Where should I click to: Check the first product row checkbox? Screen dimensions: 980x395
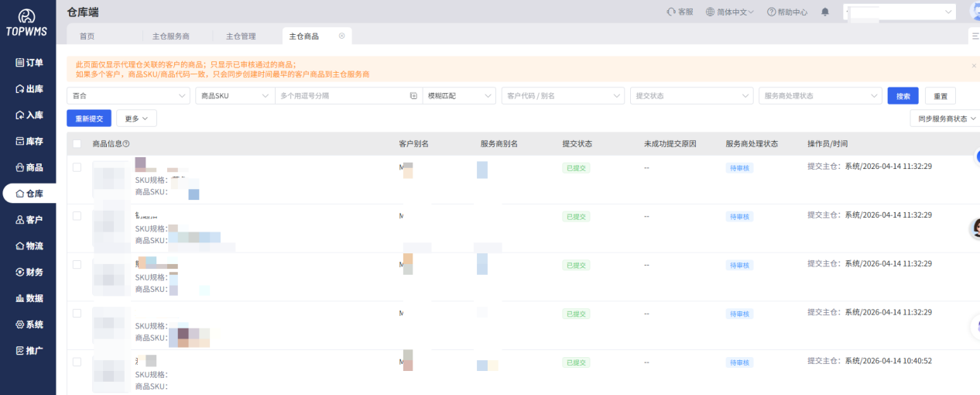(x=77, y=167)
